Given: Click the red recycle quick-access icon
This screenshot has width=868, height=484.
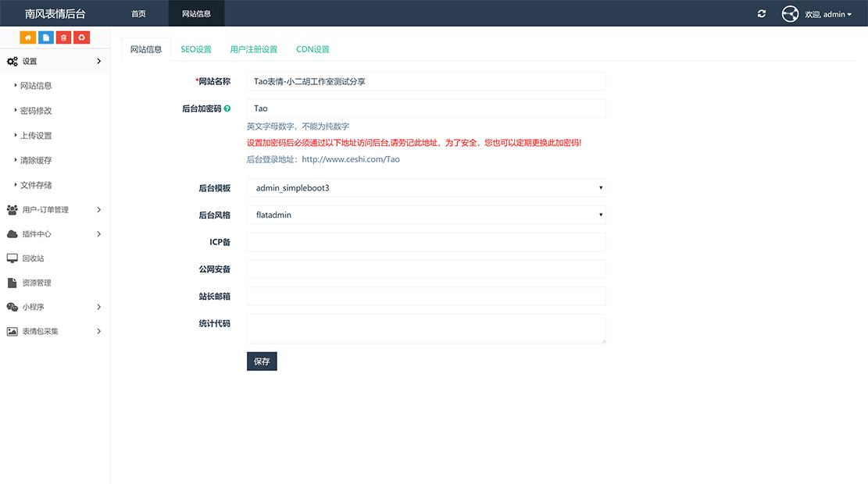Looking at the screenshot, I should tap(82, 37).
